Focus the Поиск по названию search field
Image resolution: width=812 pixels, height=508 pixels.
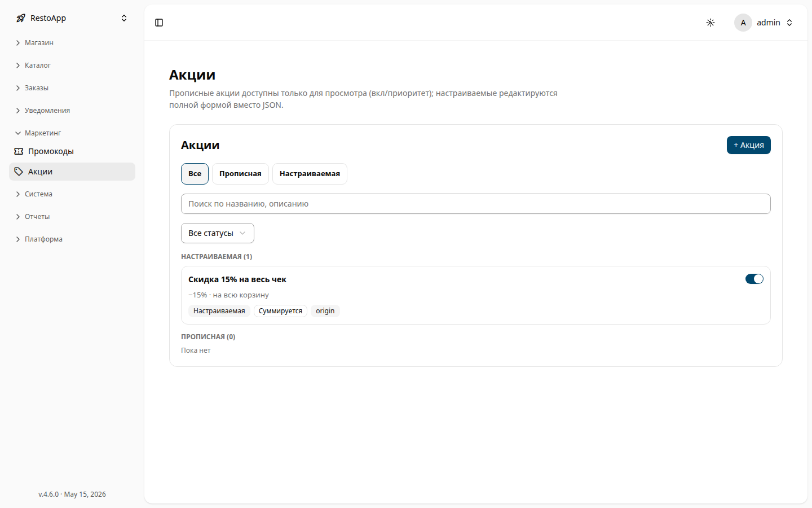476,204
